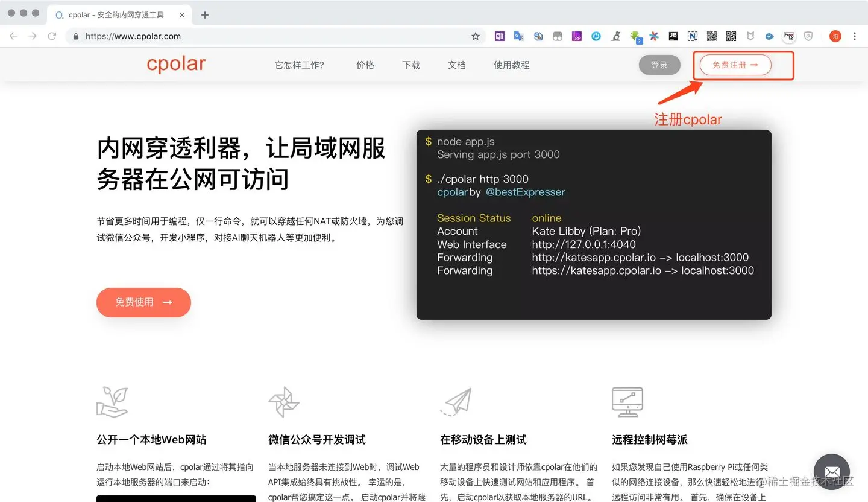Screen dimensions: 868x502
Task: Click the blue checkmark extension icon
Action: pyautogui.click(x=770, y=36)
